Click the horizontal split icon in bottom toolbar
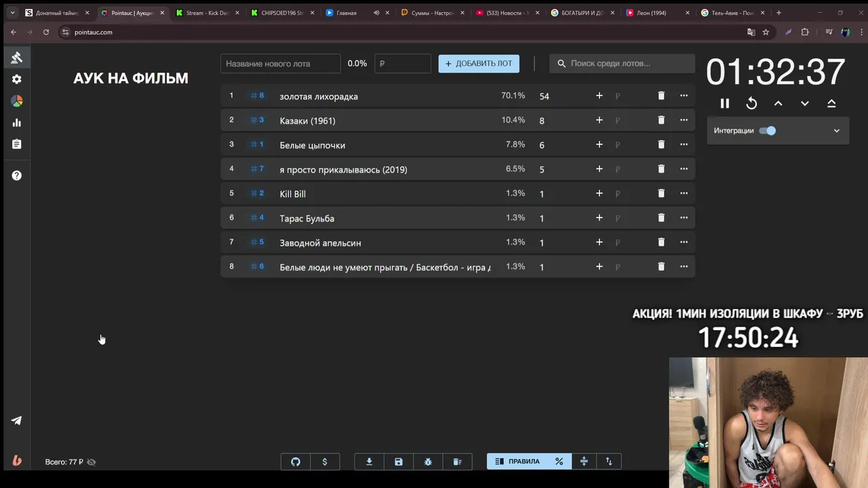Viewport: 868px width, 488px height. pyautogui.click(x=584, y=462)
